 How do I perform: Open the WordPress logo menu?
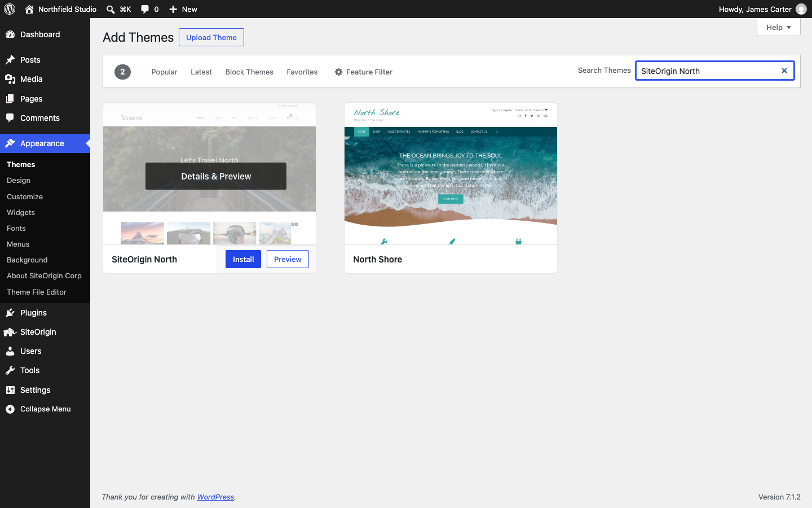[10, 9]
